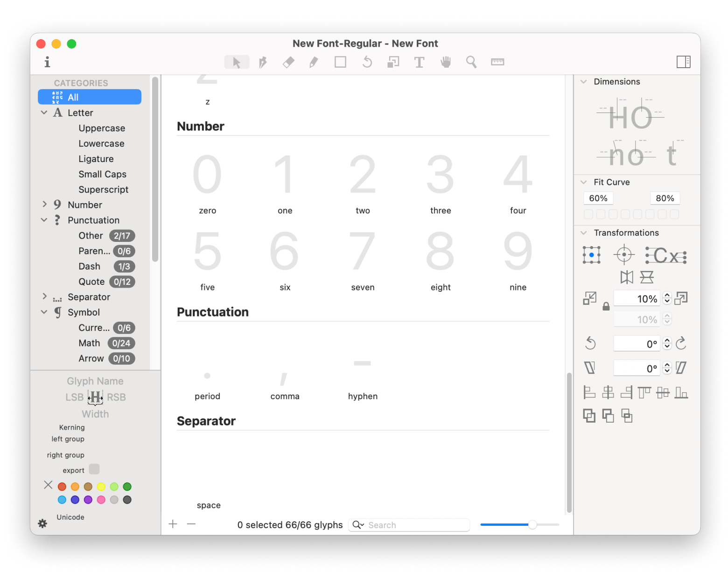Choose the Pencil tool
This screenshot has height=579, width=728.
(314, 62)
